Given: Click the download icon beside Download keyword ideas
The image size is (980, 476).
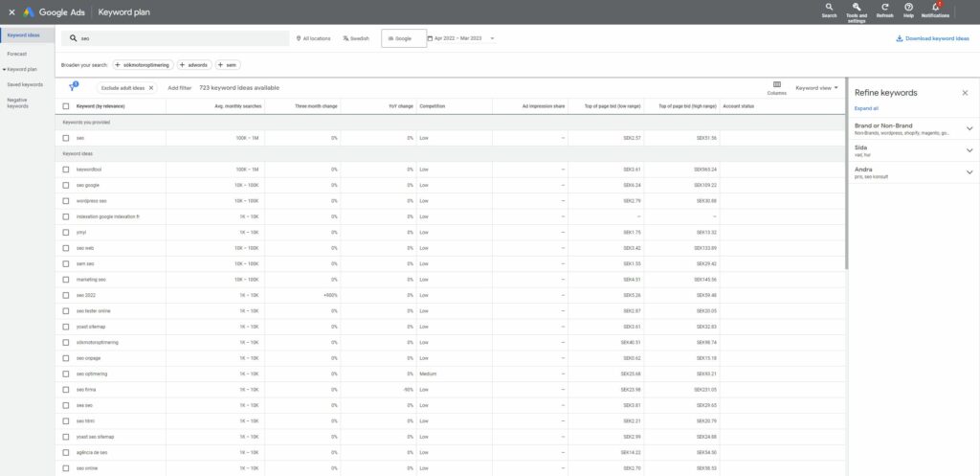Looking at the screenshot, I should 900,38.
